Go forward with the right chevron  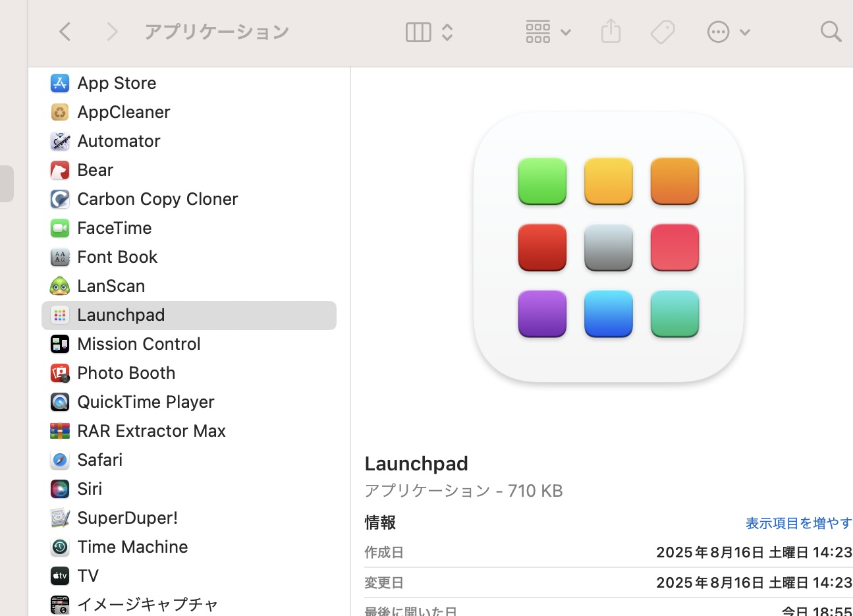[x=113, y=32]
